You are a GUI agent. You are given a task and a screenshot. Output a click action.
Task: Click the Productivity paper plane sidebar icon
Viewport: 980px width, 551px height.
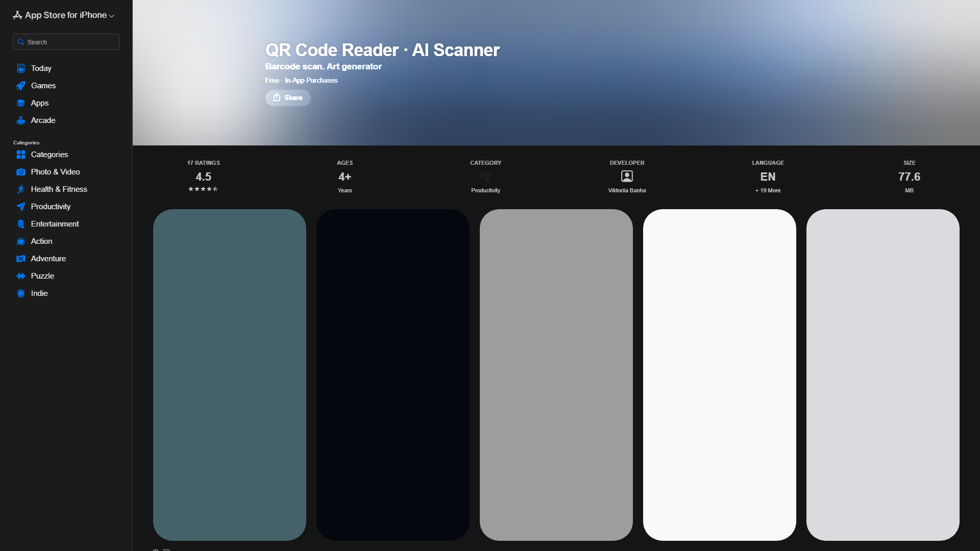21,207
